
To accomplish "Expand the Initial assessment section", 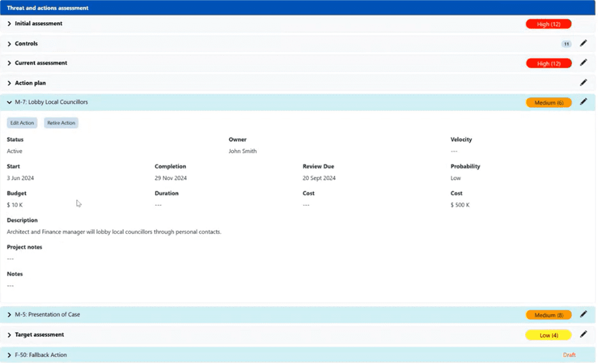I will 10,24.
